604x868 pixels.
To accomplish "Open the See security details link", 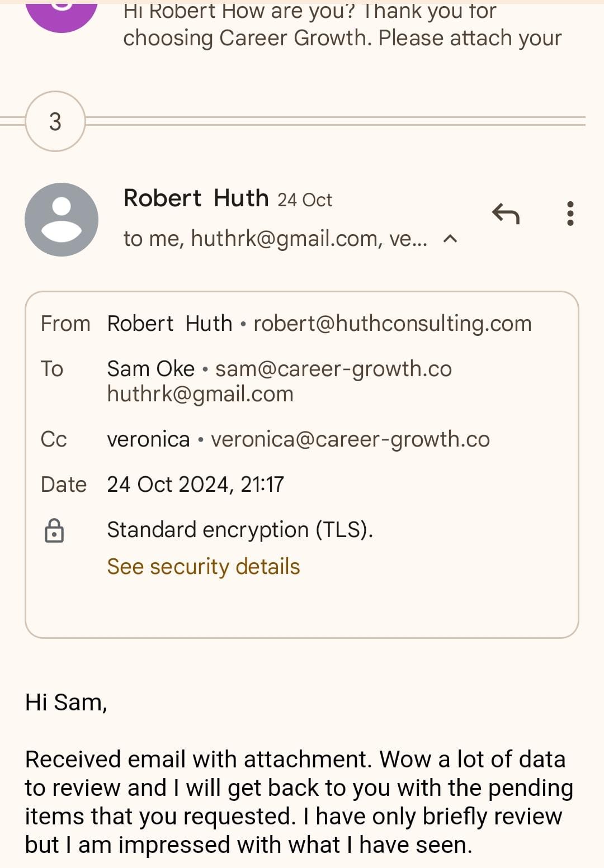I will pyautogui.click(x=204, y=567).
